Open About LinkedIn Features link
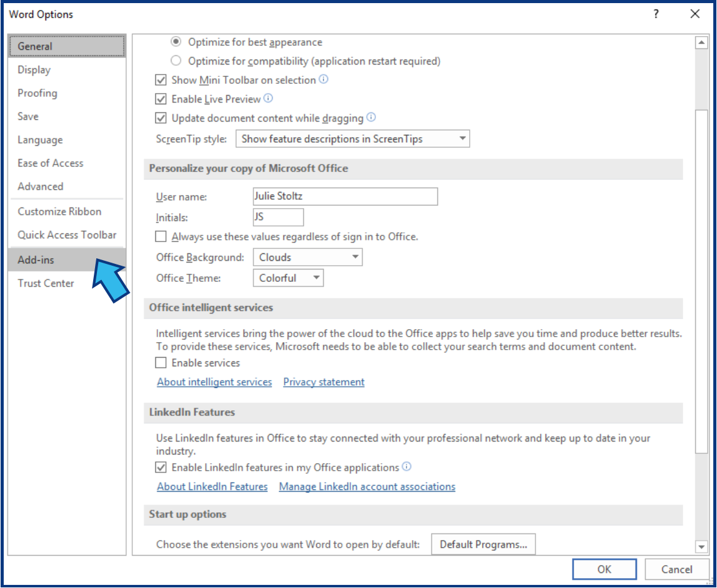Screen dimensions: 717x588 [212, 486]
